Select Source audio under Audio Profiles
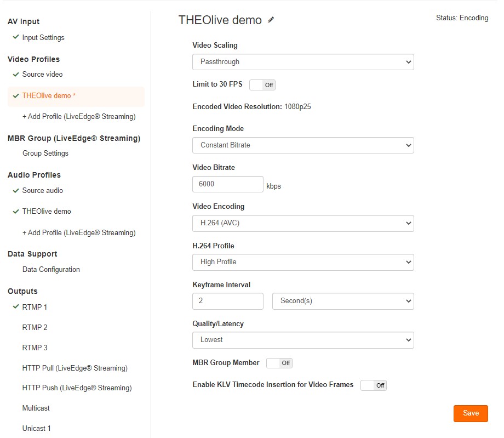This screenshot has height=438, width=504. click(42, 191)
